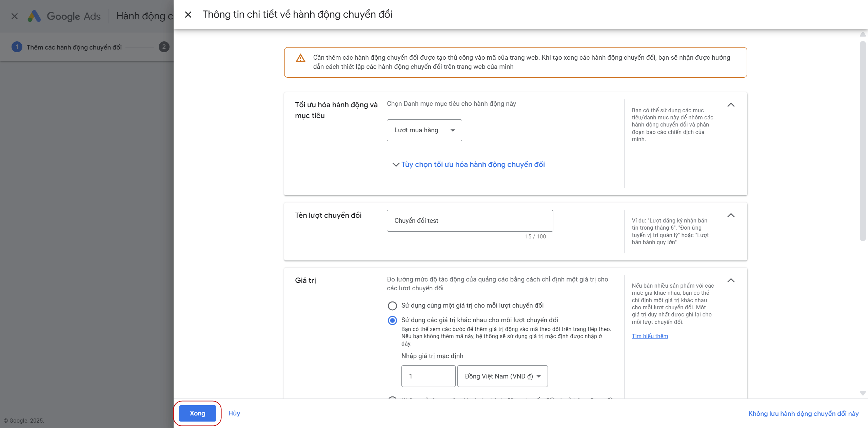Click the blue Xong button
Viewport: 868px width, 428px height.
coord(197,413)
